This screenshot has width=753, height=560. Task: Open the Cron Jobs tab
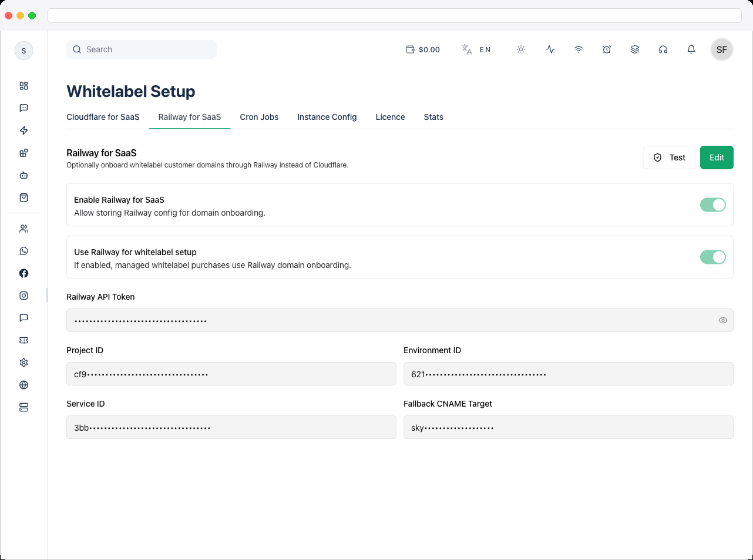tap(259, 117)
